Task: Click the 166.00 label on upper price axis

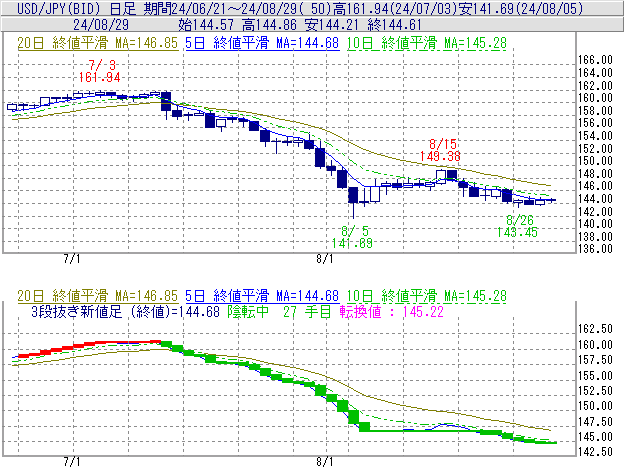Action: (595, 60)
